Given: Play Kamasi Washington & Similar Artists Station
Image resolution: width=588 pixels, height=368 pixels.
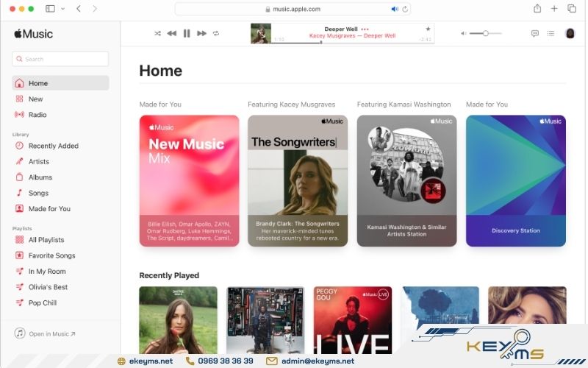Looking at the screenshot, I should pos(406,180).
